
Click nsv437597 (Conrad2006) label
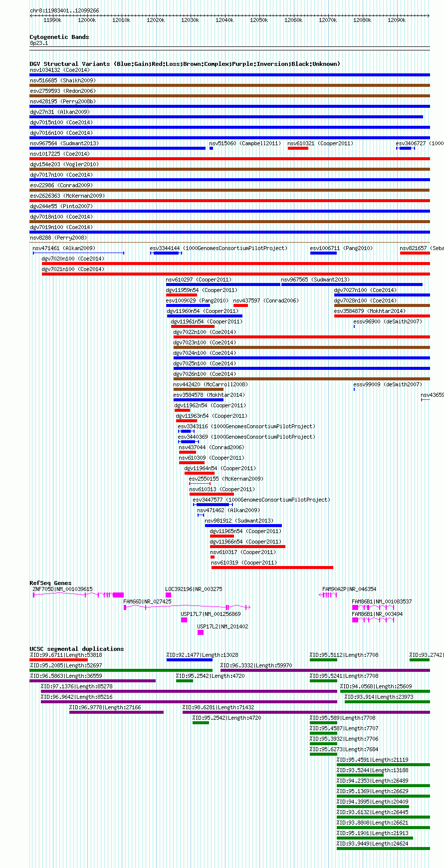tap(266, 300)
